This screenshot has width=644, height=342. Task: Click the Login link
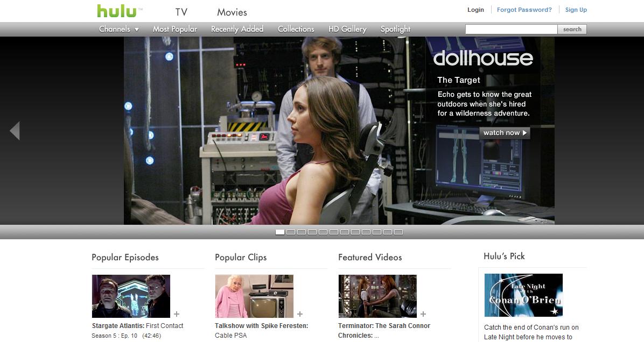[x=475, y=10]
